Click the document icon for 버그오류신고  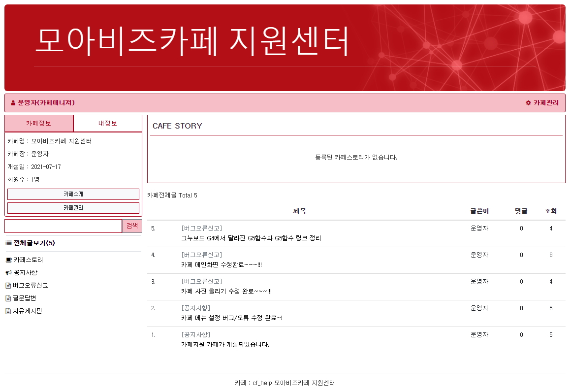pyautogui.click(x=8, y=286)
